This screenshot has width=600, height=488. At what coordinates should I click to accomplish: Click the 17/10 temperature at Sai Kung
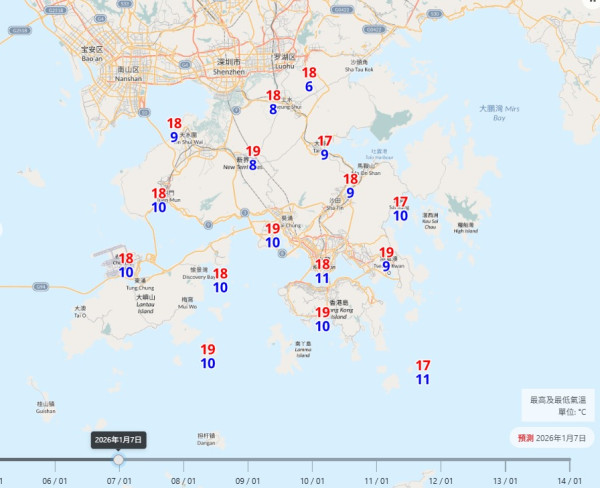click(x=401, y=209)
